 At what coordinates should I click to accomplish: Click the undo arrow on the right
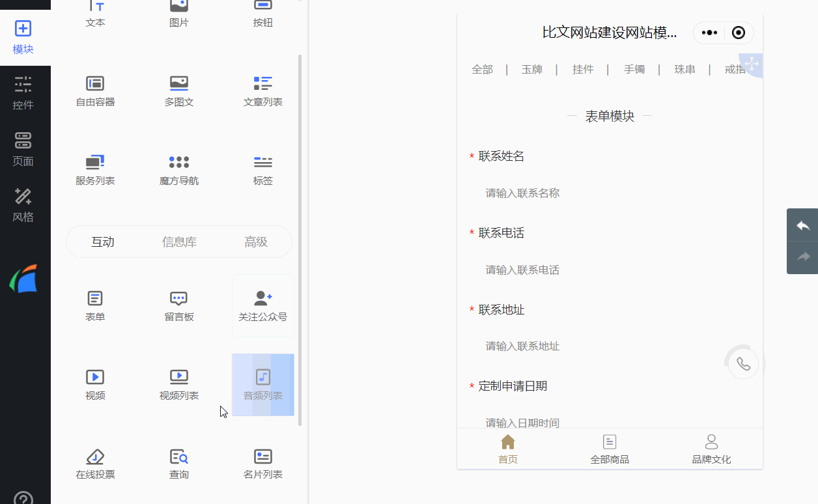tap(802, 225)
